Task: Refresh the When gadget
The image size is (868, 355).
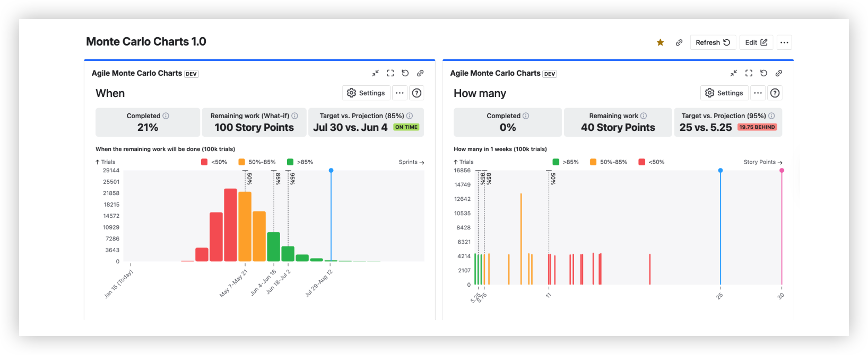Action: 405,73
